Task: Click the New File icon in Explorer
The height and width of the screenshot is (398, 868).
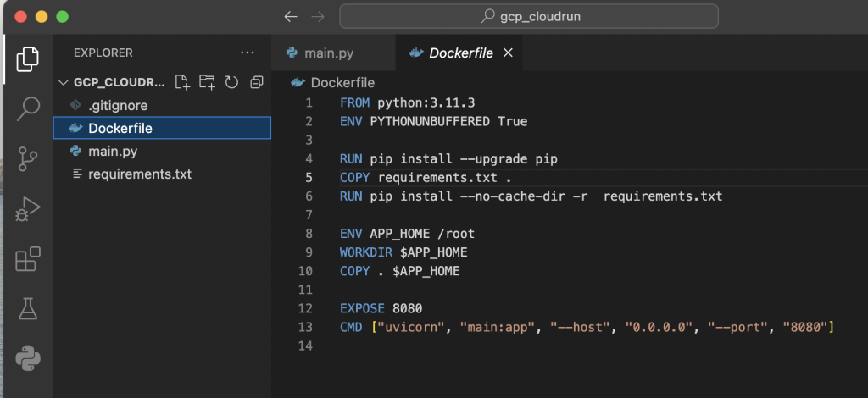Action: click(182, 82)
